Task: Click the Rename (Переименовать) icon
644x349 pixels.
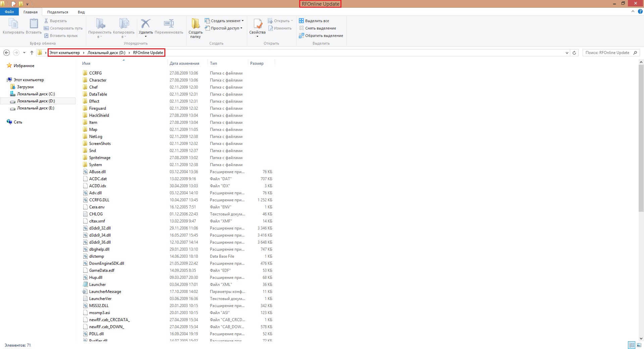Action: click(169, 23)
